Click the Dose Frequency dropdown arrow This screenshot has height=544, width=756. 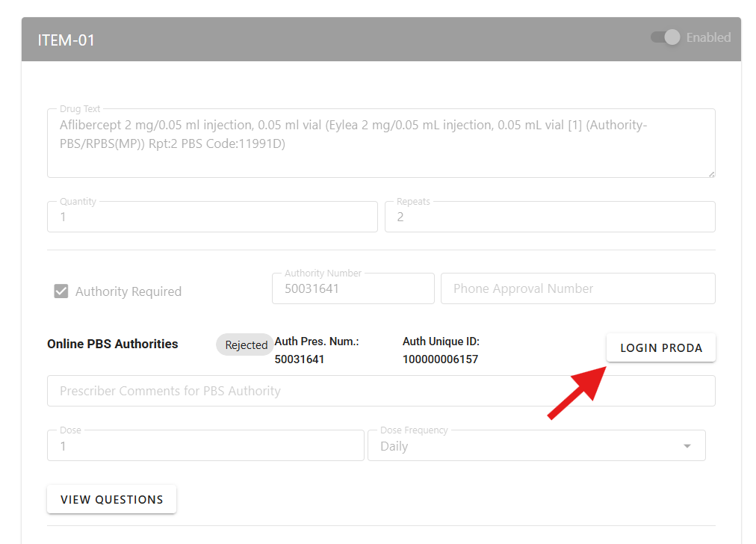point(687,446)
